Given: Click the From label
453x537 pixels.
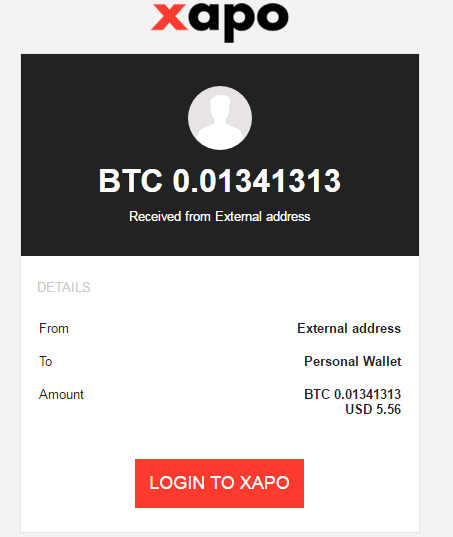Looking at the screenshot, I should 54,328.
